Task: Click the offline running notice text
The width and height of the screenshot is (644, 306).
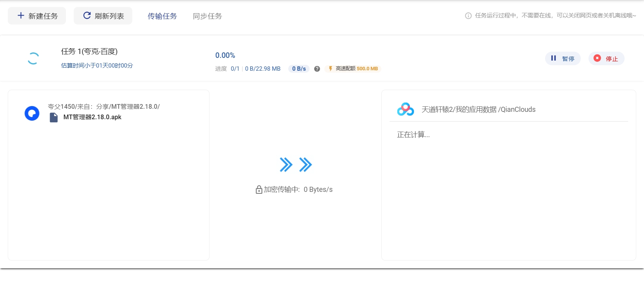Action: tap(556, 16)
